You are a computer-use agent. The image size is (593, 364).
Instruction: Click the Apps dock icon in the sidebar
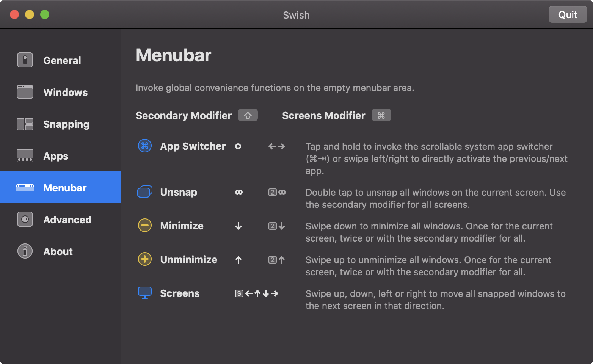[25, 155]
